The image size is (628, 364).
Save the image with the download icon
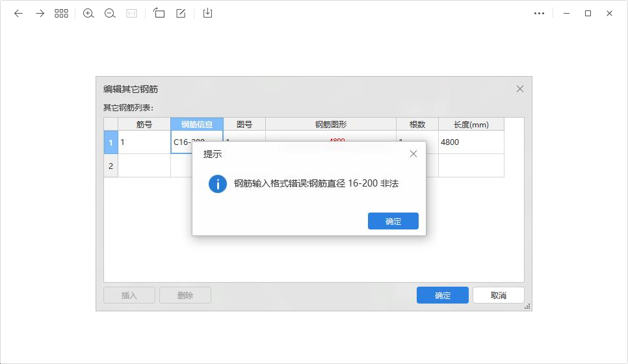(207, 13)
